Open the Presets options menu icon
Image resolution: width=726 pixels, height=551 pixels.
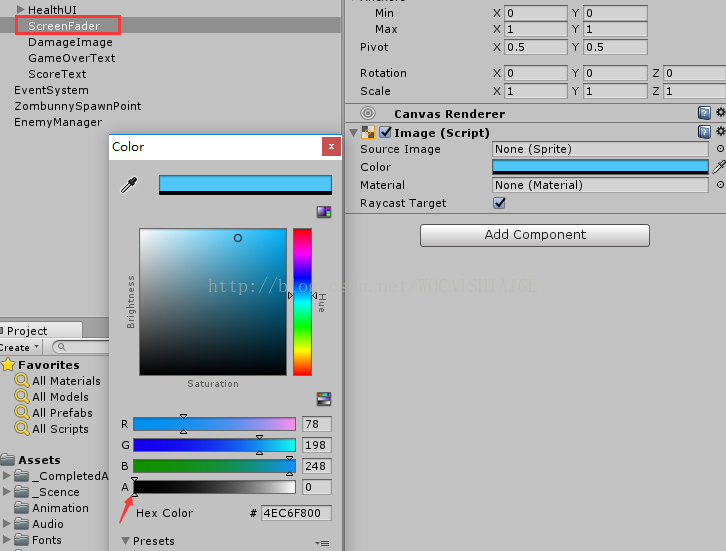click(x=322, y=543)
